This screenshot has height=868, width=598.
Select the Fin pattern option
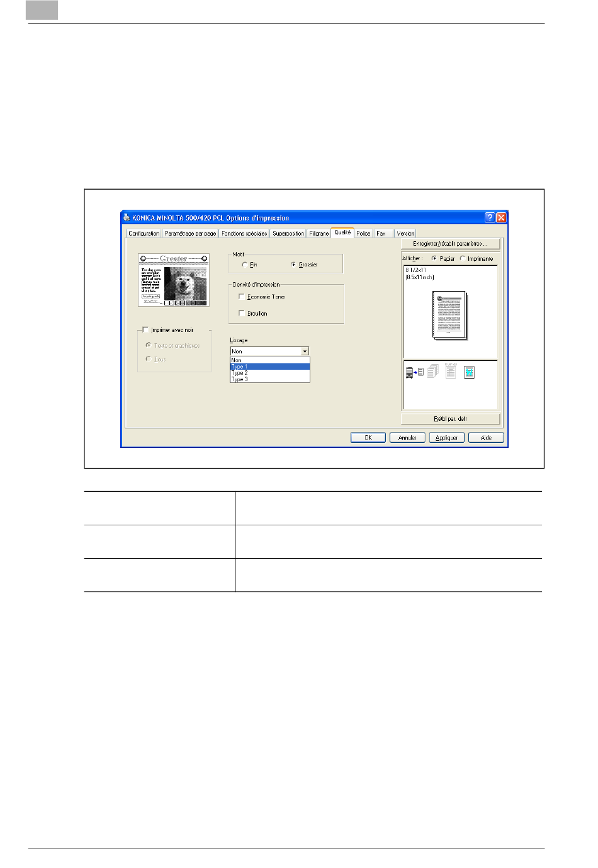(x=245, y=265)
